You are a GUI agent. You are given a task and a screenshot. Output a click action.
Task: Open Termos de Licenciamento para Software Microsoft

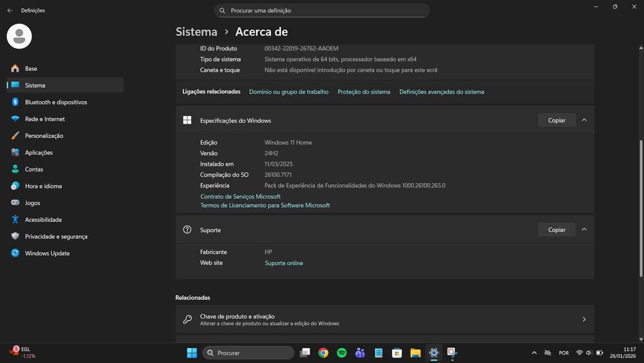[x=265, y=205]
